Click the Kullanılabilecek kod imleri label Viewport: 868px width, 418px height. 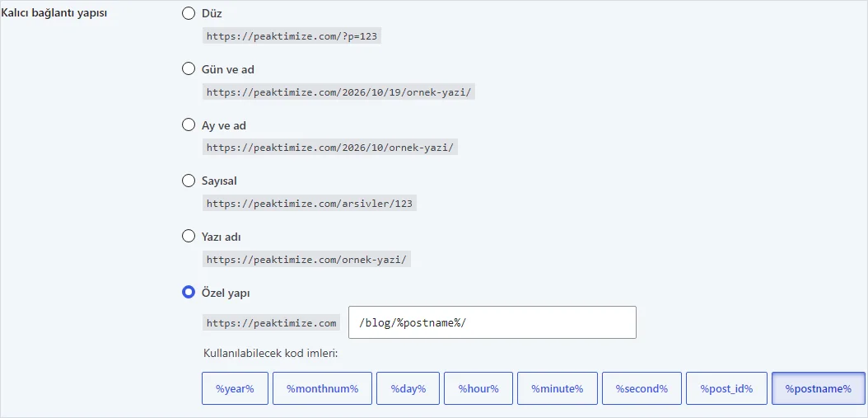click(x=271, y=353)
